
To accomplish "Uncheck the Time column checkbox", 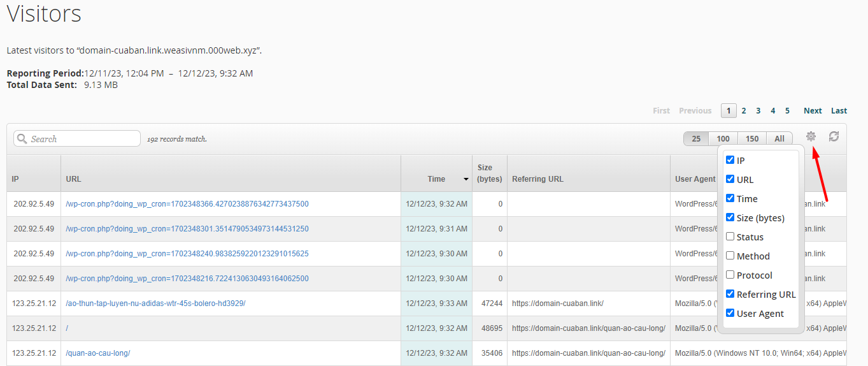I will 730,198.
